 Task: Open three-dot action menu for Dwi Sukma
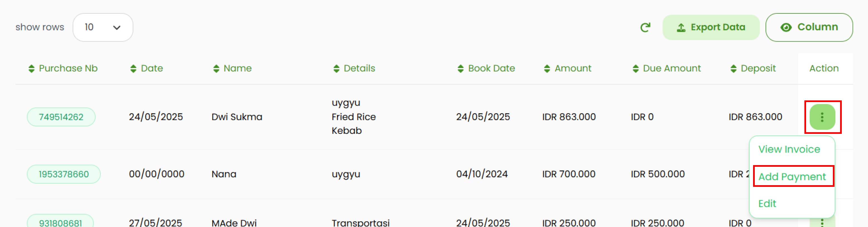822,117
